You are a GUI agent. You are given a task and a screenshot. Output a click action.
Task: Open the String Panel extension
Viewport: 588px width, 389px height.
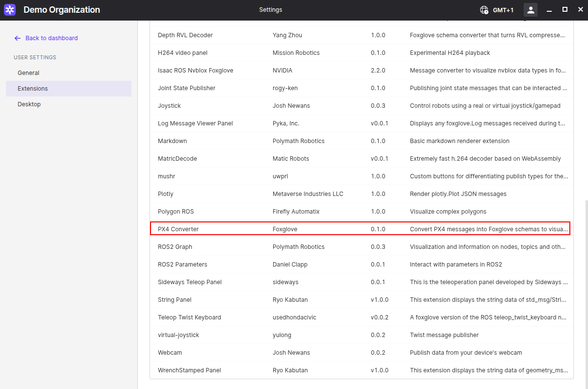tap(361, 299)
